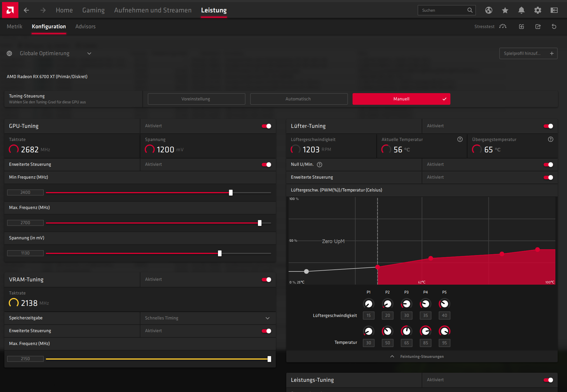This screenshot has width=567, height=392.
Task: Open notifications bell icon
Action: point(521,10)
